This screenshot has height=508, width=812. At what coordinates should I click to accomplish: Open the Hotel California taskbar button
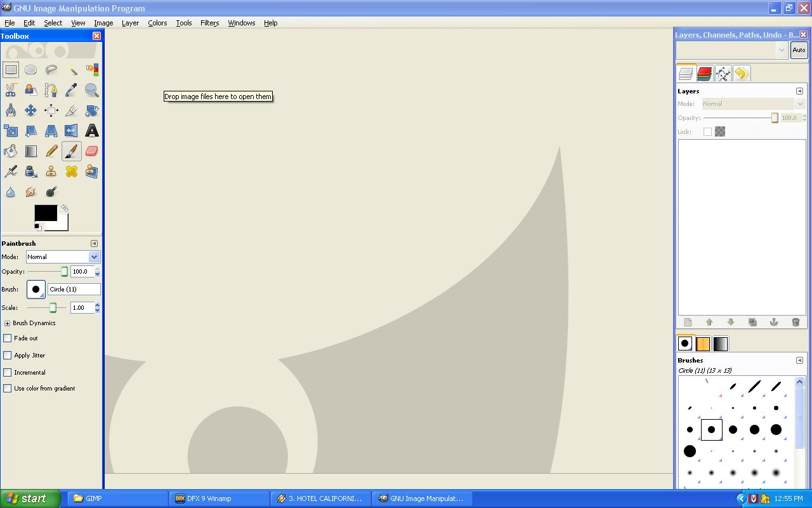pyautogui.click(x=320, y=498)
